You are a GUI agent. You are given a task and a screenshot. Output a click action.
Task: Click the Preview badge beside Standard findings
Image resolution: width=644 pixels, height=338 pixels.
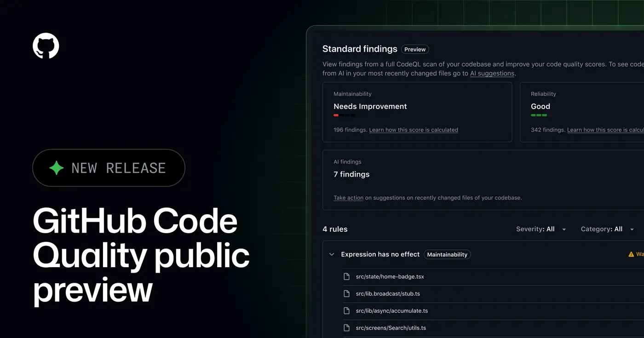tap(414, 49)
